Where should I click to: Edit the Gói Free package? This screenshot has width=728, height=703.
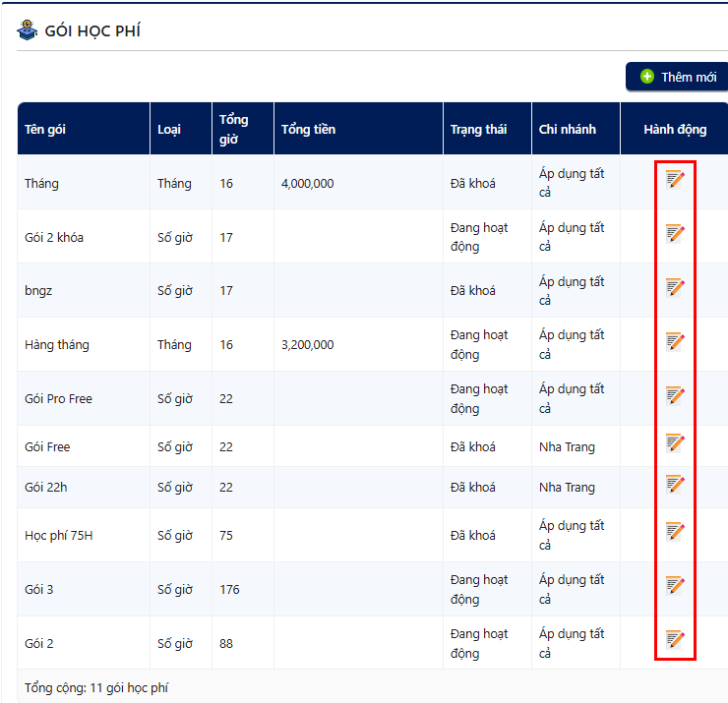coord(675,443)
